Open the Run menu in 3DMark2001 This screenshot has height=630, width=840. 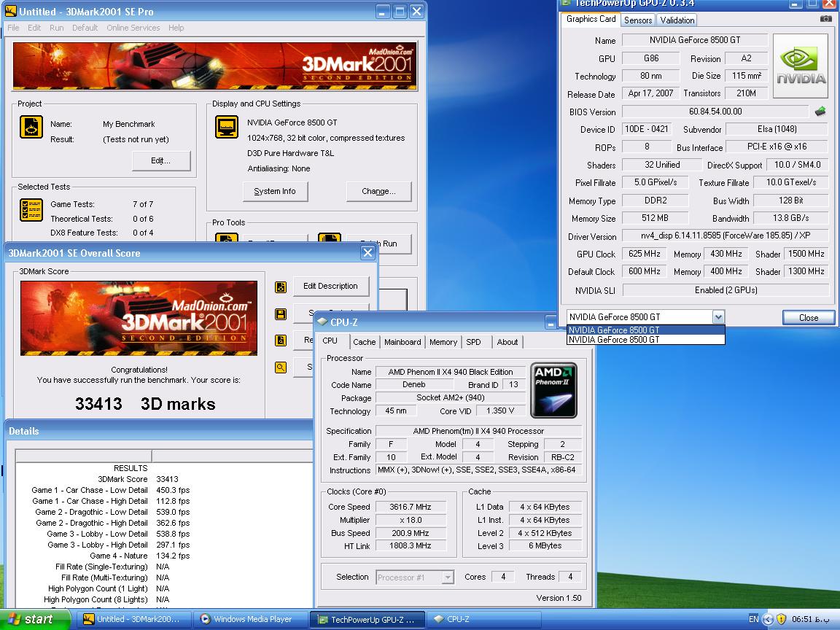[x=57, y=28]
